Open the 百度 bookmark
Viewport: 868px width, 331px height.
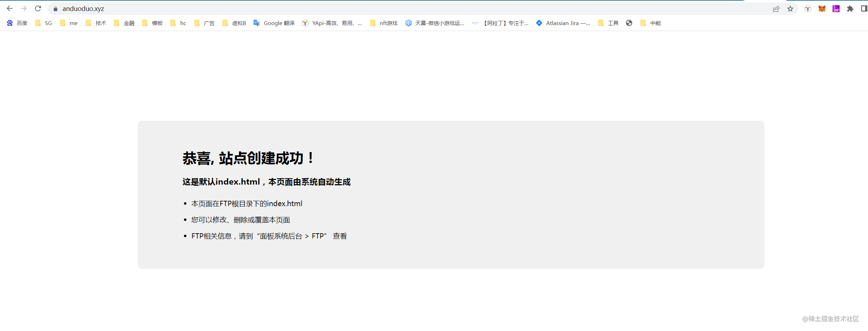point(17,23)
